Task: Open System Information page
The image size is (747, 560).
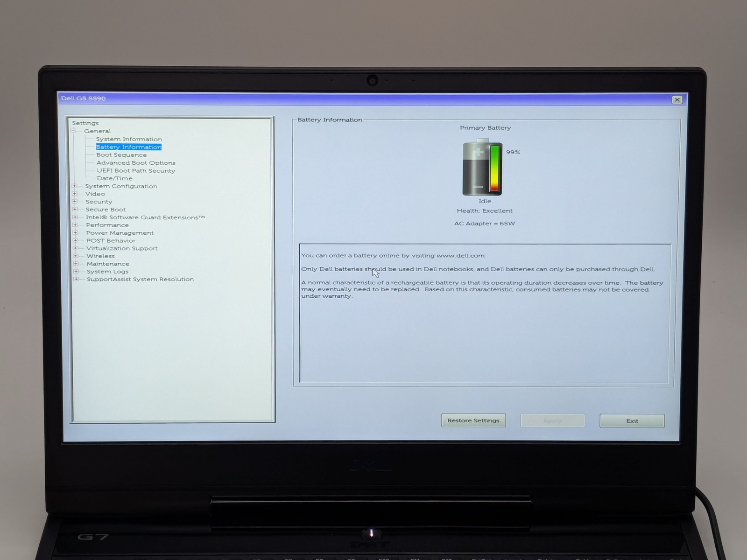Action: (129, 139)
